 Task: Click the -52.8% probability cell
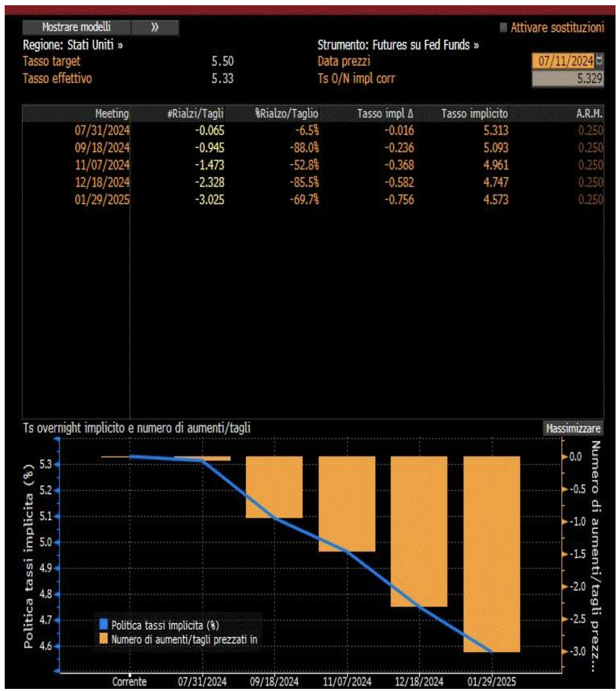(304, 165)
